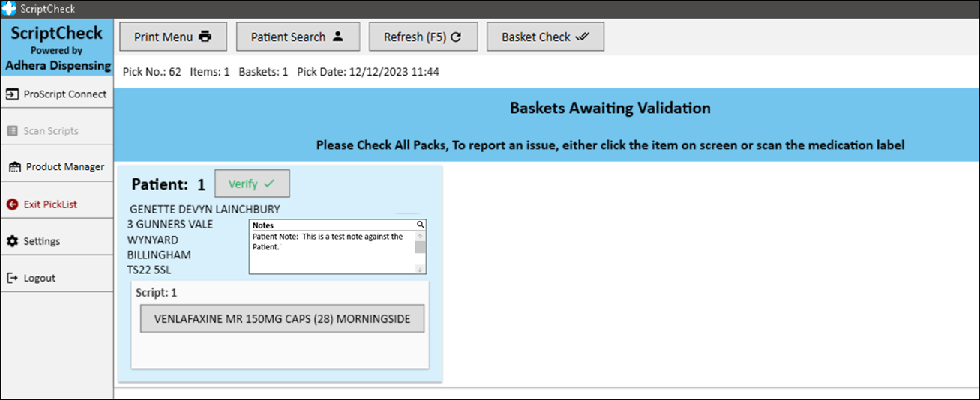This screenshot has width=980, height=400.
Task: Click address line 3 GUNNERS VALE
Action: coord(170,225)
